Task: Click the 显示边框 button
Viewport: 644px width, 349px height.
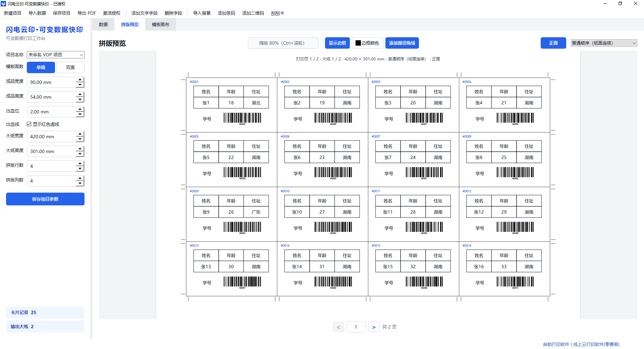Action: (337, 43)
